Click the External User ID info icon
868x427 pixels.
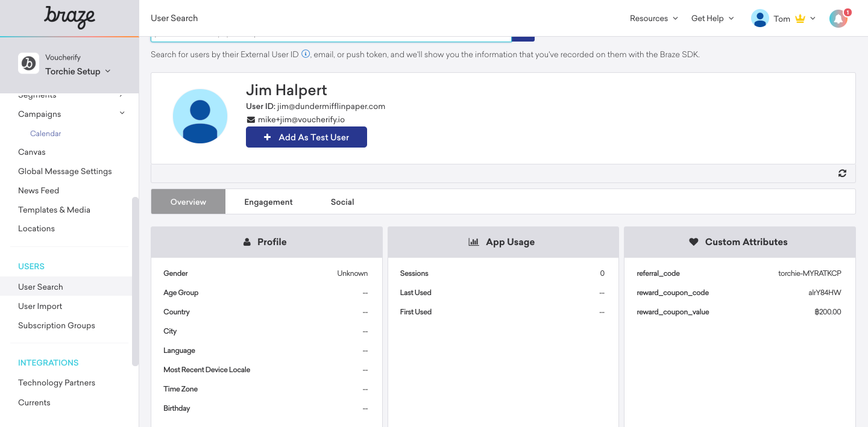click(x=306, y=54)
